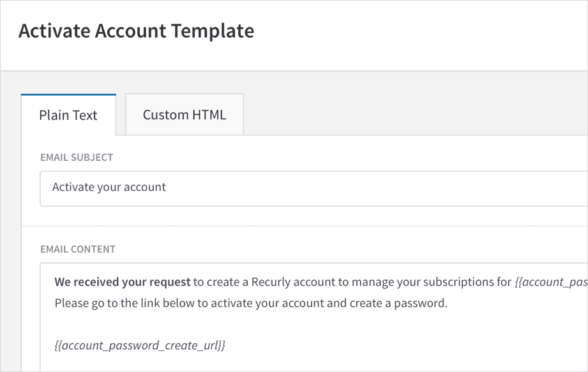
Task: Click the end of the subject input field
Action: tap(562, 188)
